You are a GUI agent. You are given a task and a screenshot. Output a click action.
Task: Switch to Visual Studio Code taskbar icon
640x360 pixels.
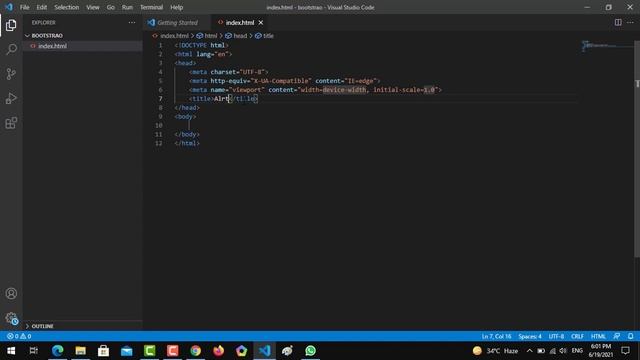pos(264,351)
